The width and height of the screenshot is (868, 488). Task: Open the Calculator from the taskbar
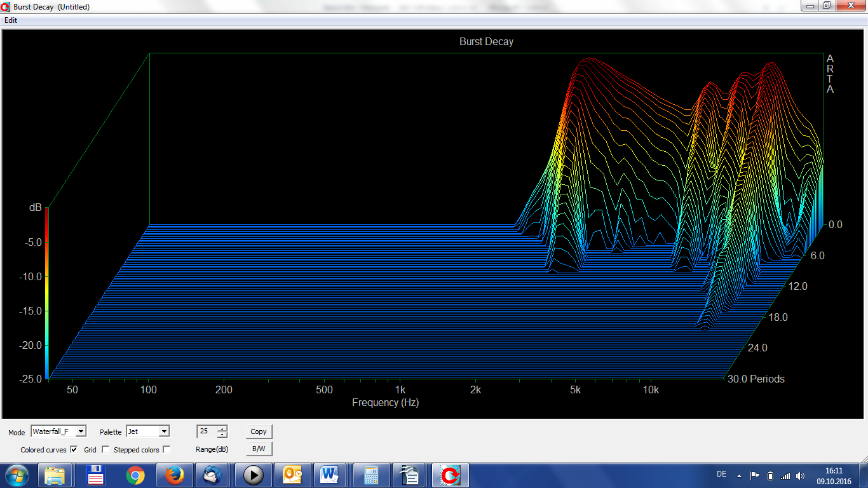(x=370, y=475)
